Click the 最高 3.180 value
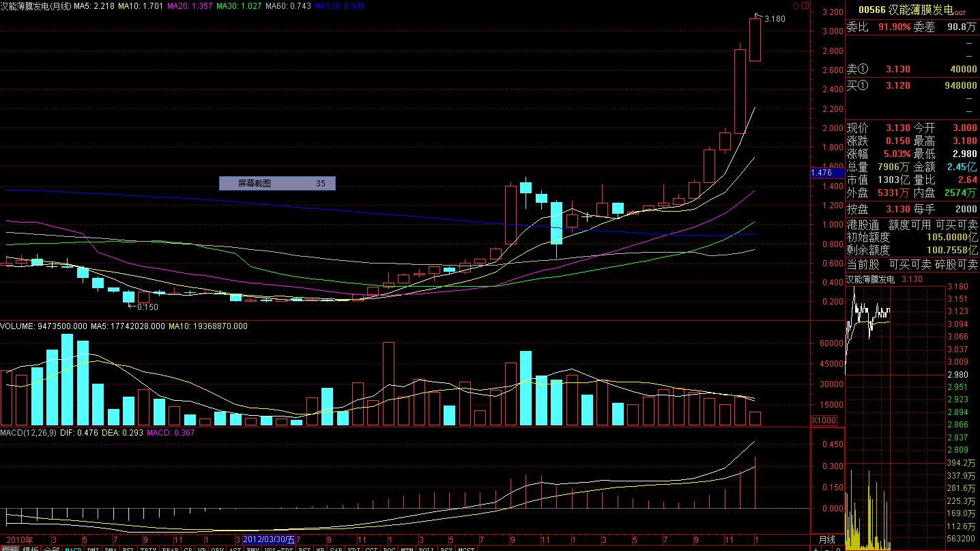 (965, 141)
